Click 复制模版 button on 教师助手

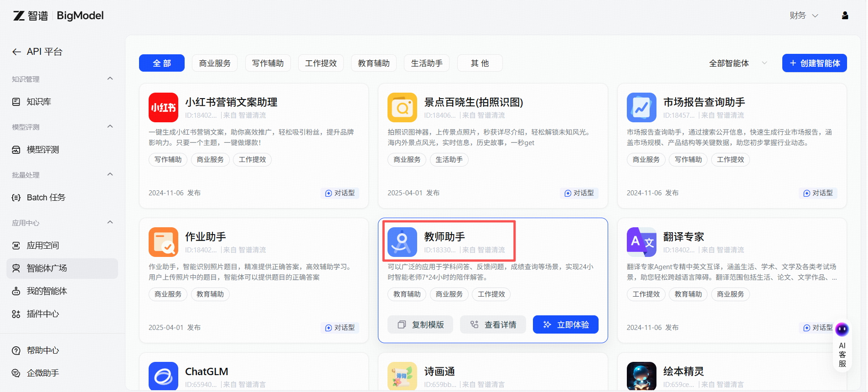420,324
